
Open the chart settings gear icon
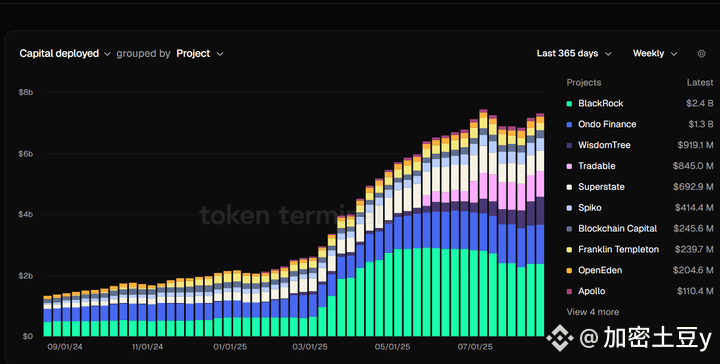tap(701, 54)
